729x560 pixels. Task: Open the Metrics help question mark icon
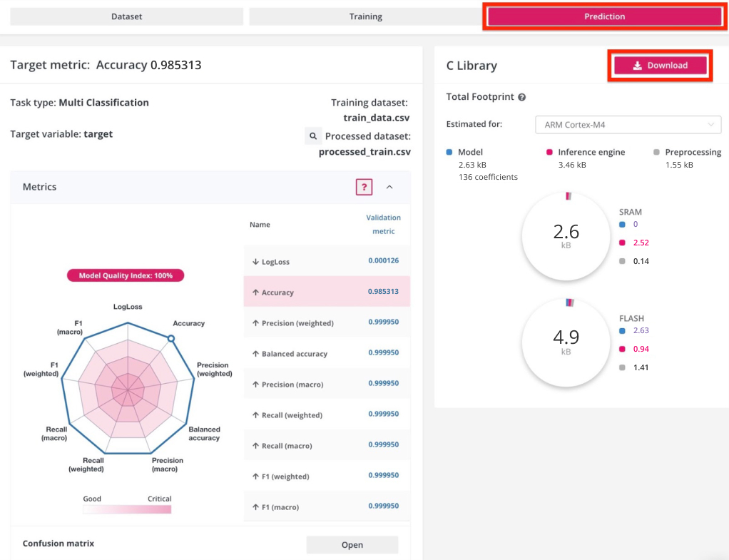pos(364,187)
